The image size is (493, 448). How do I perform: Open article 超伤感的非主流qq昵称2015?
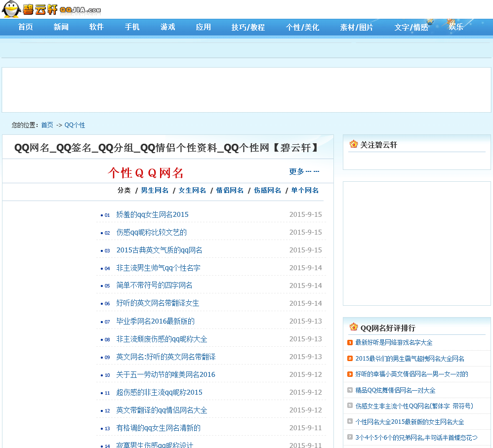point(160,392)
